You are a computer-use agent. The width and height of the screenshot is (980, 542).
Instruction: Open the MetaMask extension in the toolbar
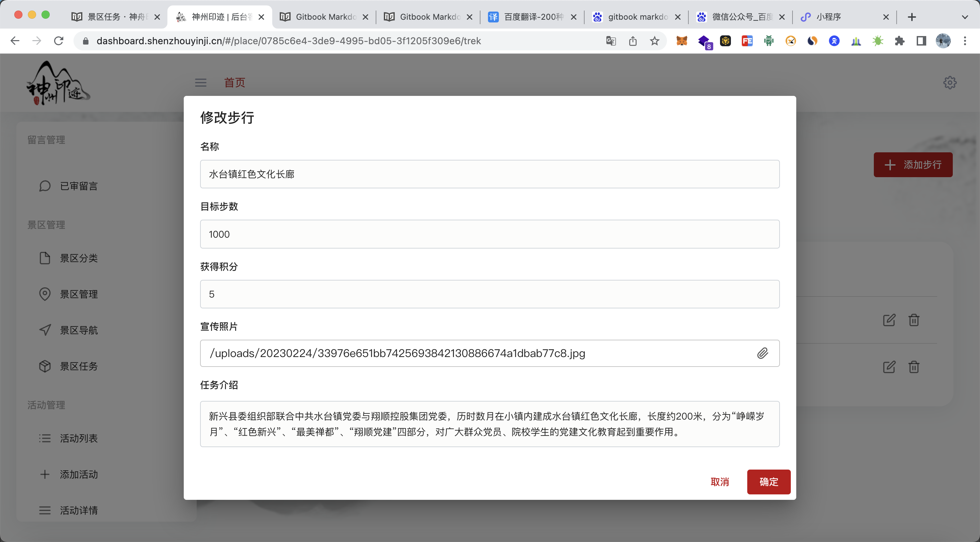pos(682,41)
